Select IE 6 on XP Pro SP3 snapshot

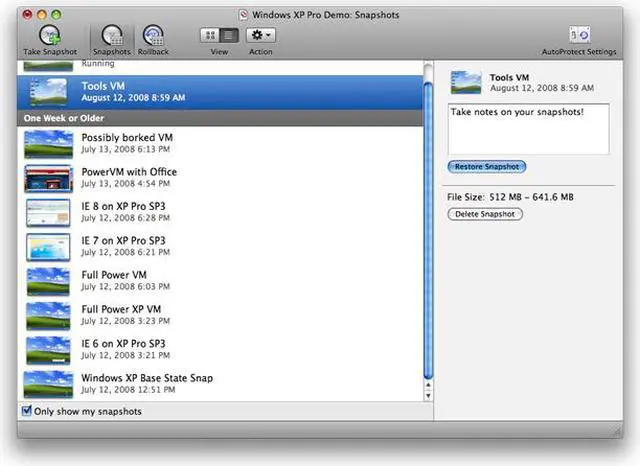(220, 349)
